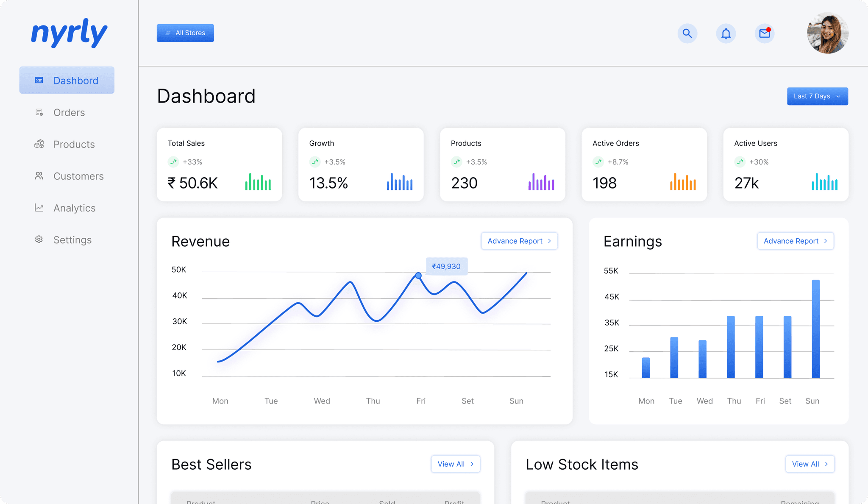Click the profile avatar photo

coord(827,33)
